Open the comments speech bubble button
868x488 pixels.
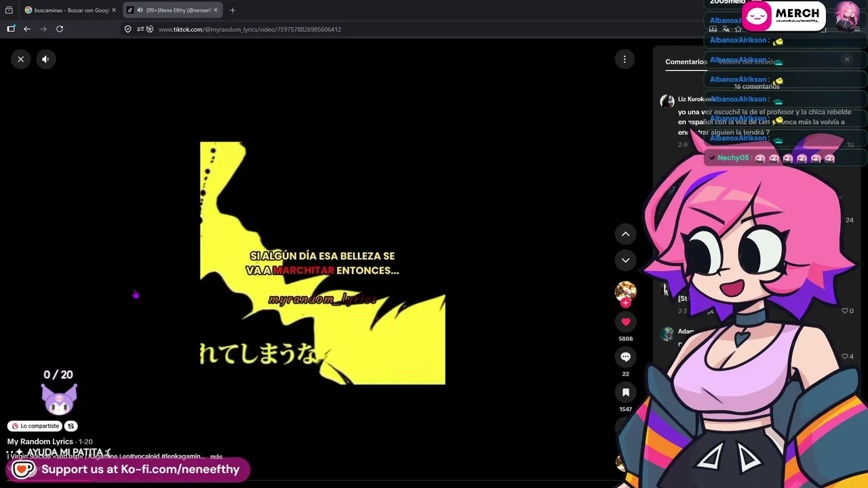(x=625, y=357)
